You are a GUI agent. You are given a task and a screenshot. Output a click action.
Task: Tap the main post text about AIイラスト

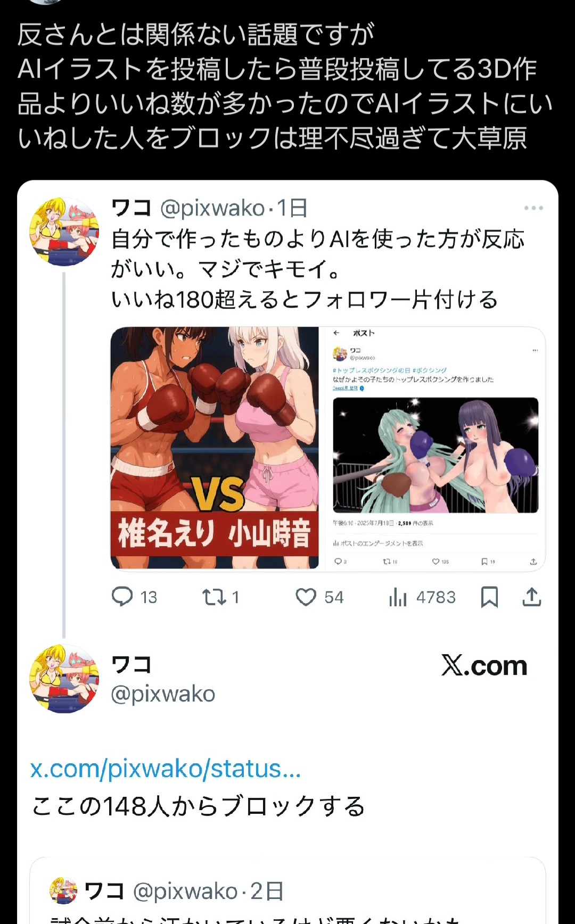click(x=285, y=86)
